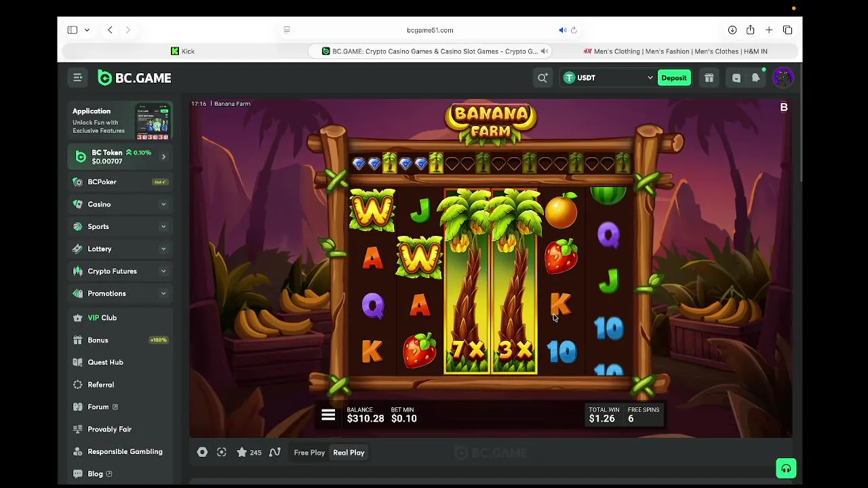Click the Free Spins 6 counter
This screenshot has width=868, height=488.
tap(644, 415)
